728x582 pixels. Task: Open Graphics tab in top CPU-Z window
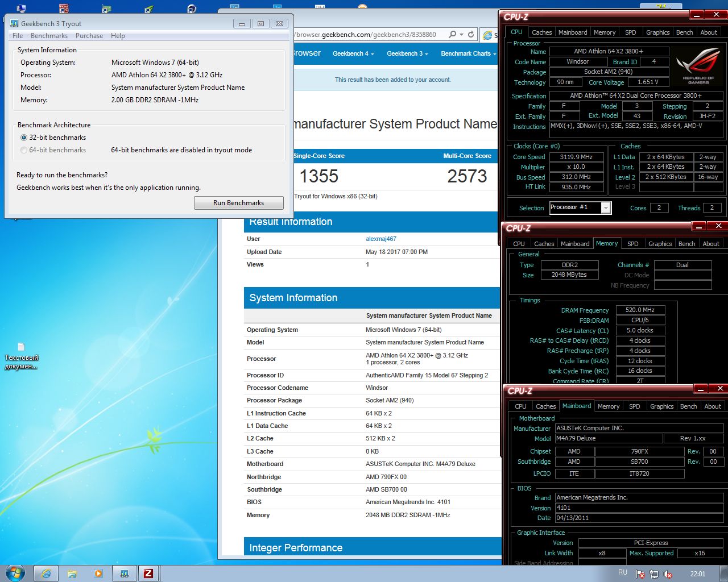click(x=657, y=32)
